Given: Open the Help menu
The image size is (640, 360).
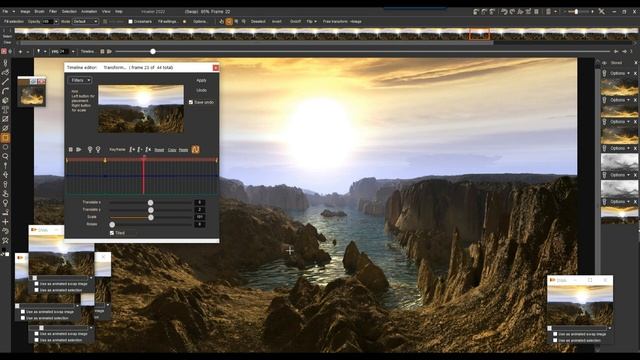Looking at the screenshot, I should point(119,11).
